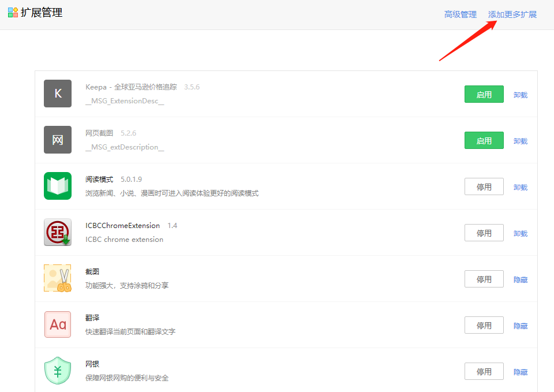The image size is (554, 392).
Task: Hide the 翻译 extension with 隐藏
Action: (x=521, y=326)
